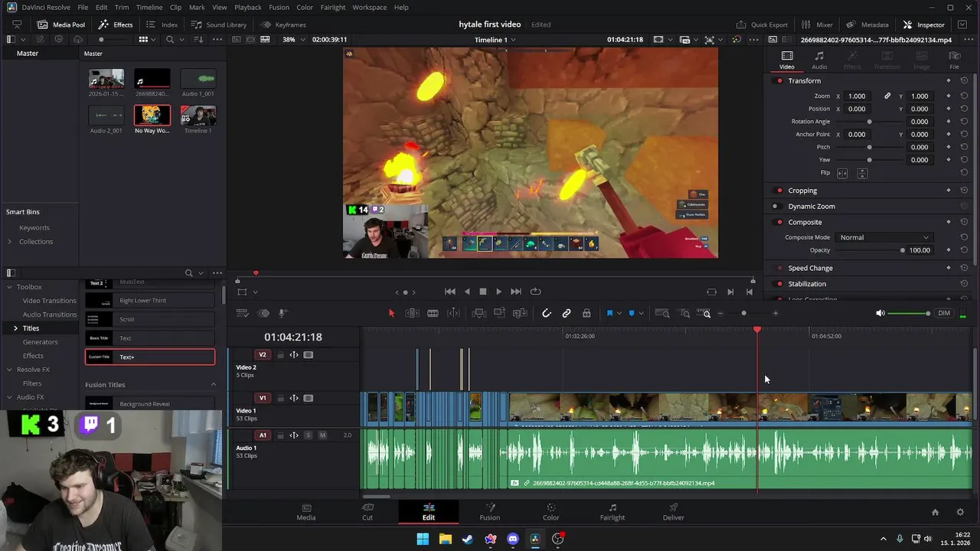980x551 pixels.
Task: Open the File menu
Action: [x=83, y=7]
